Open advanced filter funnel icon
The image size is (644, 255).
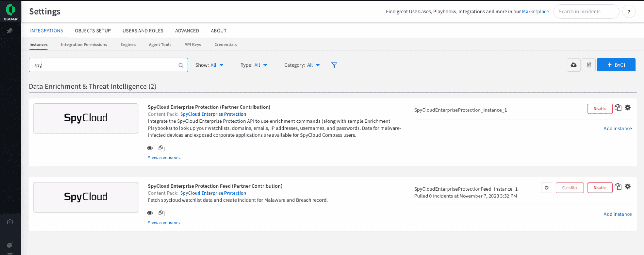pyautogui.click(x=334, y=65)
